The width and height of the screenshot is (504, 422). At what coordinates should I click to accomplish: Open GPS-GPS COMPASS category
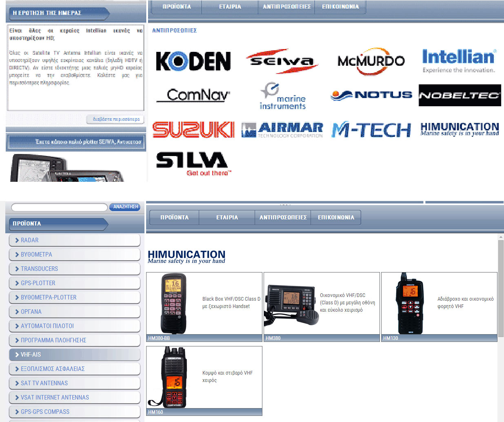coord(75,412)
